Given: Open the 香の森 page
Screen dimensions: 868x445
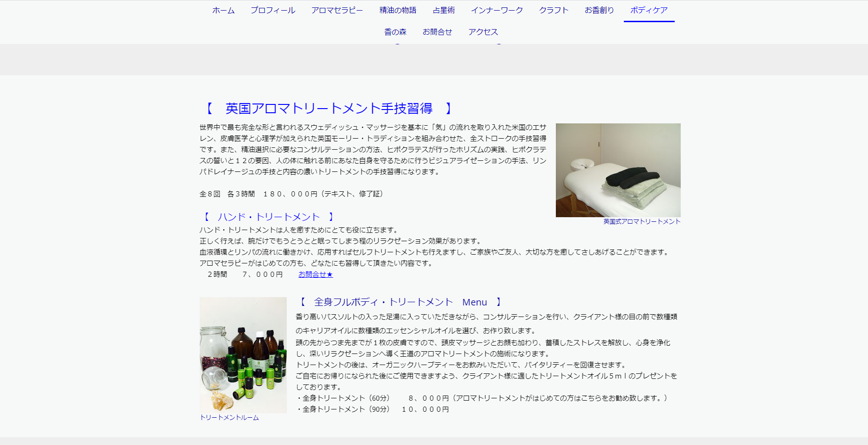Looking at the screenshot, I should click(395, 31).
